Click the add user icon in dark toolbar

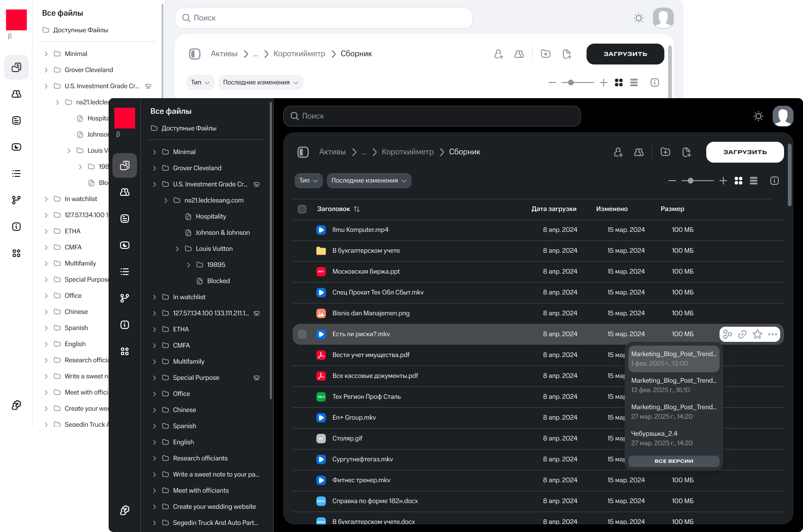tap(618, 152)
